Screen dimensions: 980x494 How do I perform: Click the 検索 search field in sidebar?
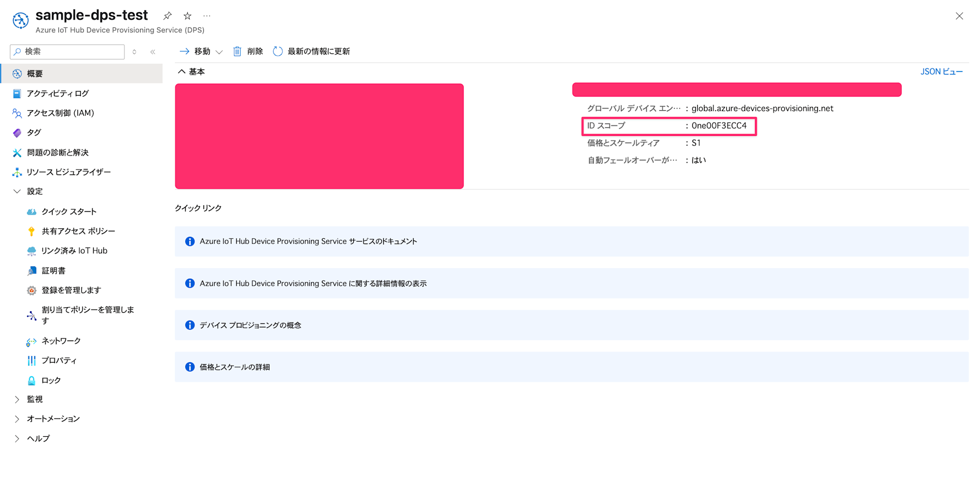(x=67, y=51)
